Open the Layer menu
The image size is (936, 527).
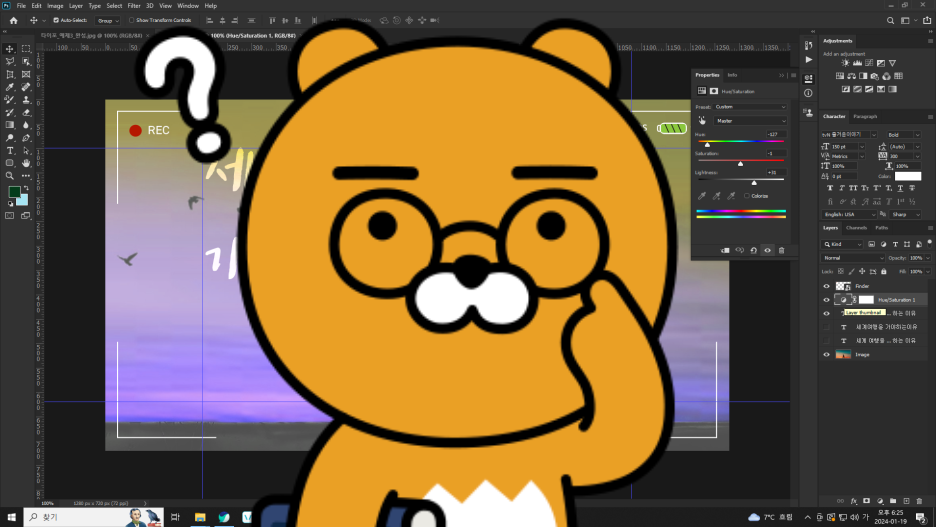76,6
